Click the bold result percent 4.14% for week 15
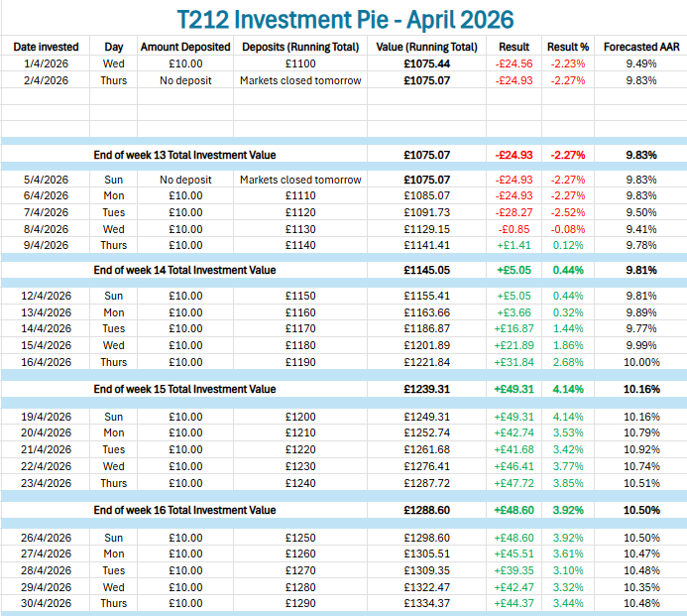Screen dimensions: 687x616 pyautogui.click(x=568, y=389)
